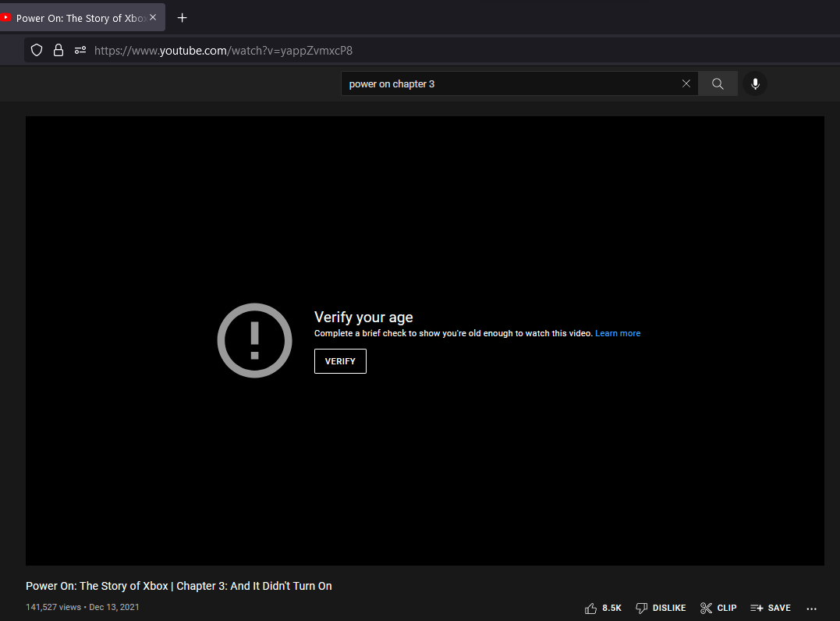Screen dimensions: 840x621
Task: Clear the search box with the X icon
Action: (x=686, y=83)
